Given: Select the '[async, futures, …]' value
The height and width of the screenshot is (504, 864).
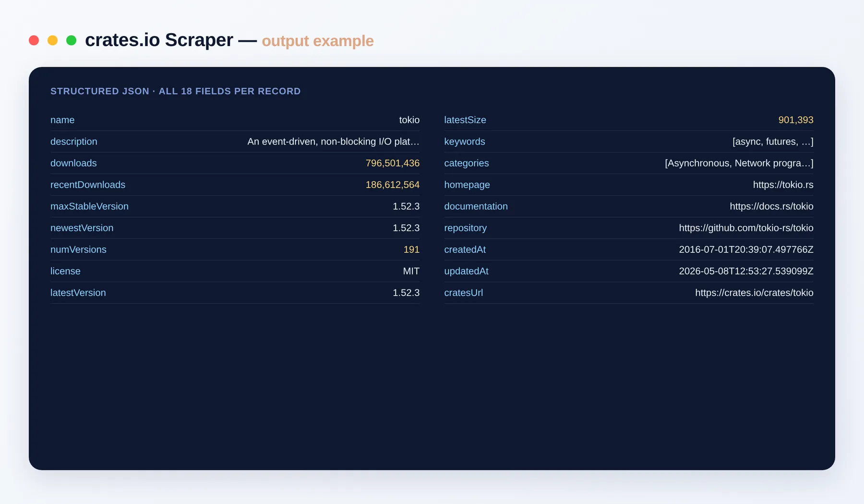Looking at the screenshot, I should (x=773, y=142).
